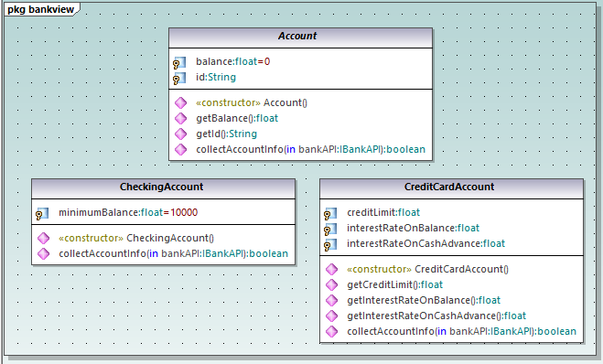603x364 pixels.
Task: Click the pkg bankview package label tab
Action: [41, 9]
